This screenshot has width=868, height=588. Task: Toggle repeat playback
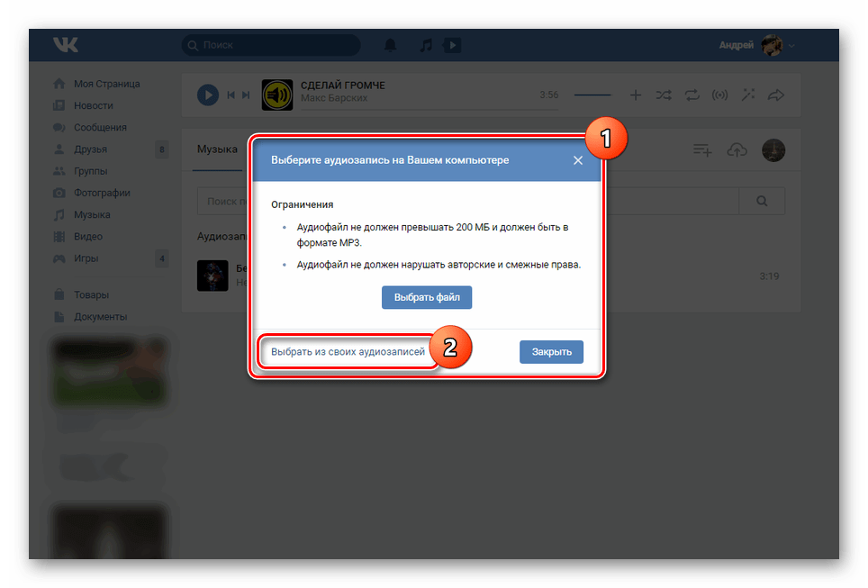point(692,95)
